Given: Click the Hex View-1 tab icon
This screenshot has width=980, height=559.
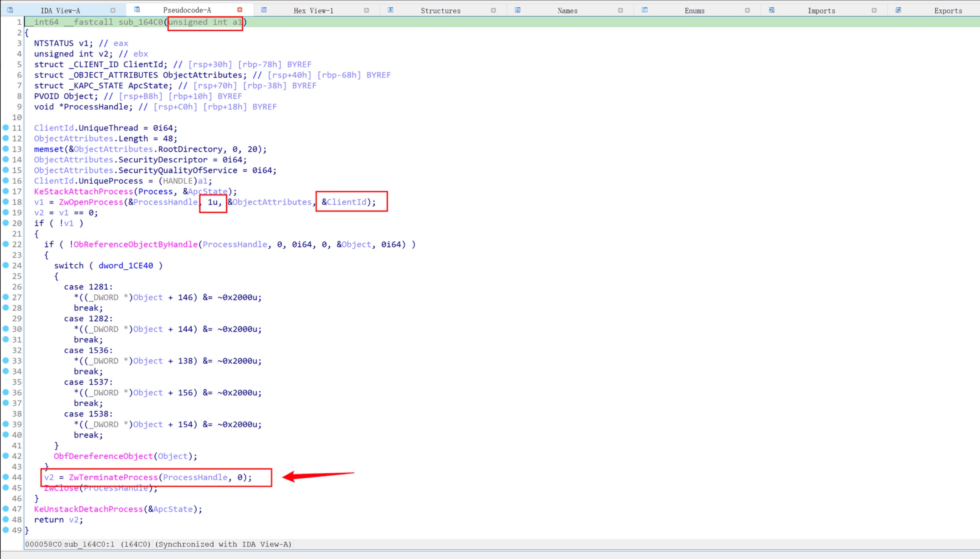Looking at the screenshot, I should point(264,10).
